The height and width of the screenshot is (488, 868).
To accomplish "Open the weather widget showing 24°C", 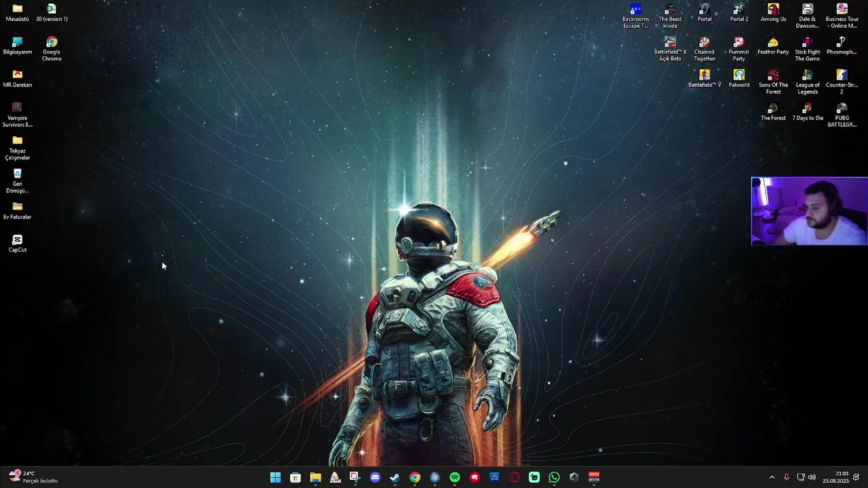I will pos(33,477).
